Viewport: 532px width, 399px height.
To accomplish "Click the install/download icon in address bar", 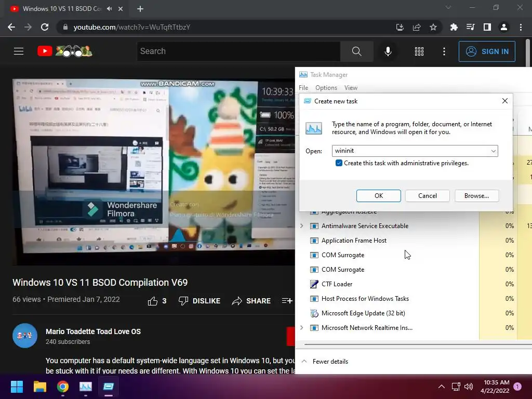I will (400, 27).
